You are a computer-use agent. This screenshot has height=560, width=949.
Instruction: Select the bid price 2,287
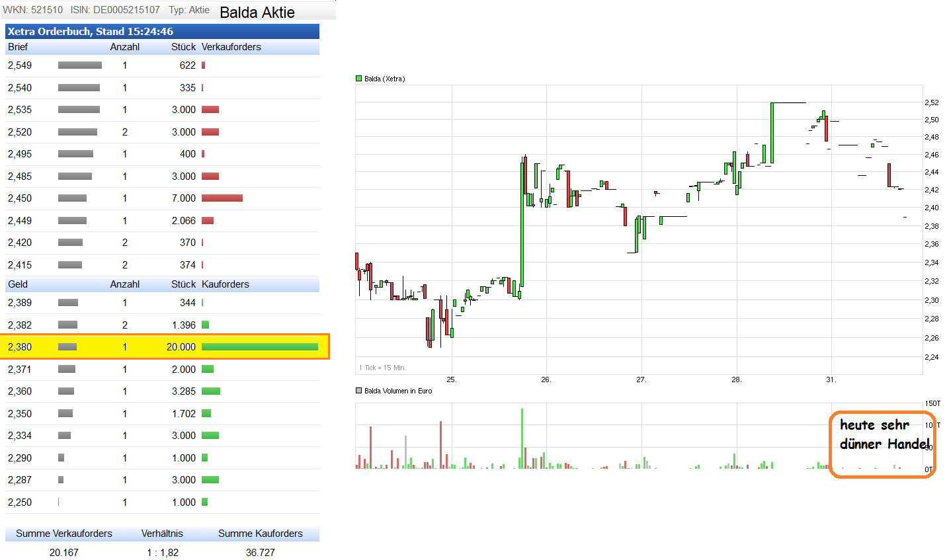[20, 480]
